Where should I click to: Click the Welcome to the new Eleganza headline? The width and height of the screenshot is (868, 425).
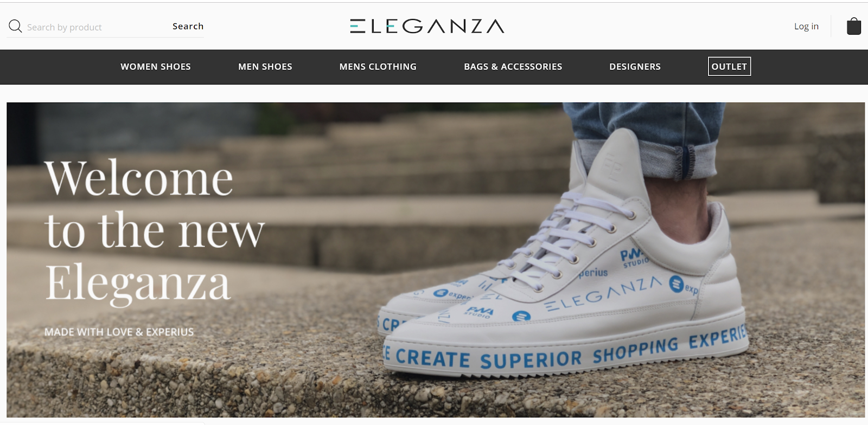point(155,230)
